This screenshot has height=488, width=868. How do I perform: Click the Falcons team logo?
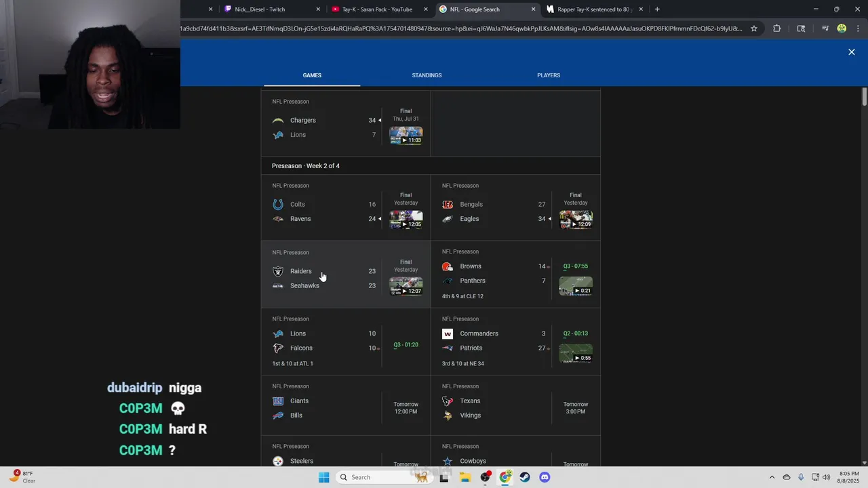pos(277,348)
